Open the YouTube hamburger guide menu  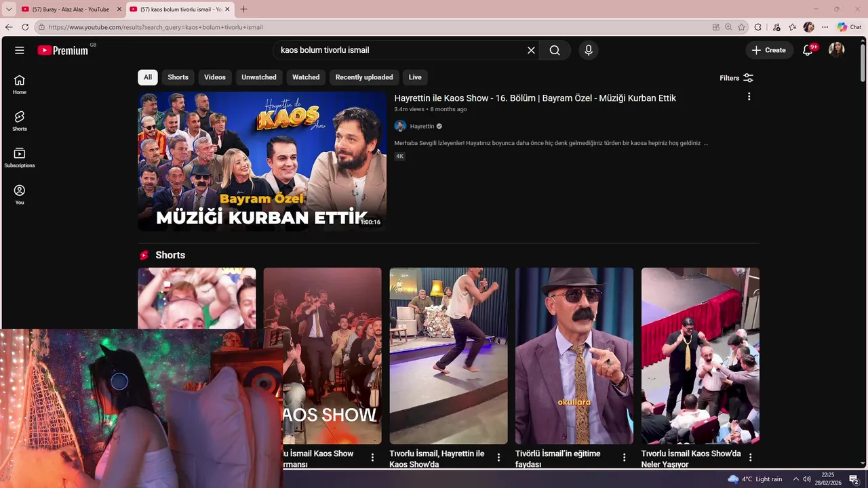click(x=20, y=50)
